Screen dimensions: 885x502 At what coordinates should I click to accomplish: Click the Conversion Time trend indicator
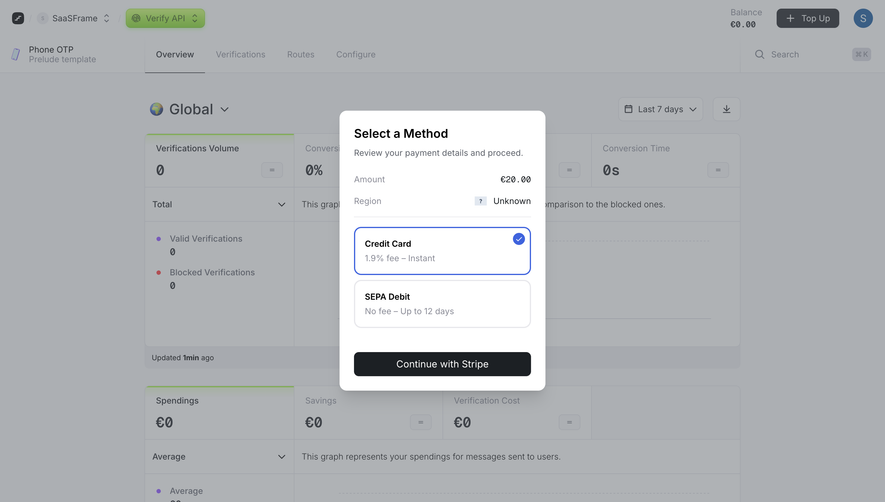[x=718, y=170]
